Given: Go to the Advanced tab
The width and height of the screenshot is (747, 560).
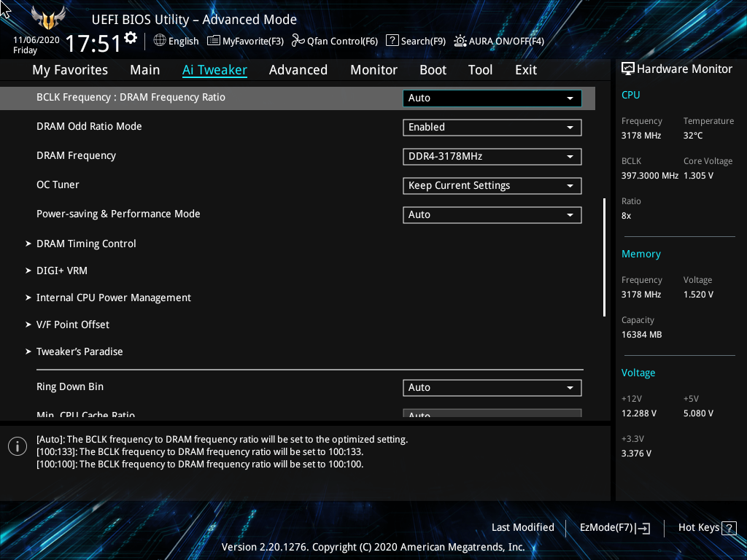Looking at the screenshot, I should coord(298,70).
